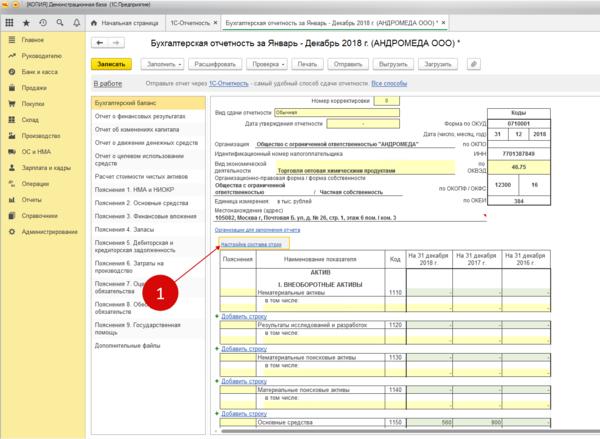Select Отчет об изменениях капитала

coord(148,129)
